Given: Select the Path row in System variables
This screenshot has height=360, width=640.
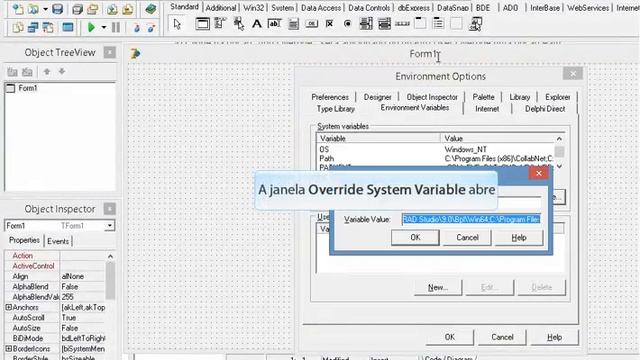Looking at the screenshot, I should (436, 159).
